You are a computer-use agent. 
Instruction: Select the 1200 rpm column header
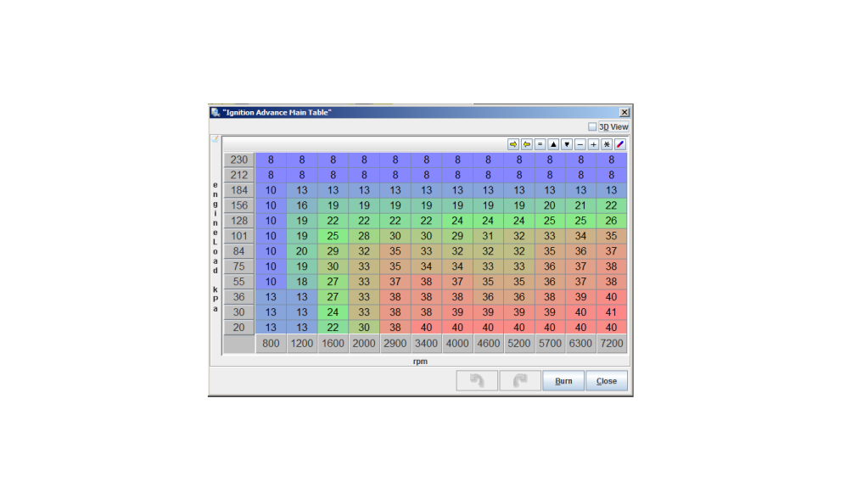tap(302, 344)
